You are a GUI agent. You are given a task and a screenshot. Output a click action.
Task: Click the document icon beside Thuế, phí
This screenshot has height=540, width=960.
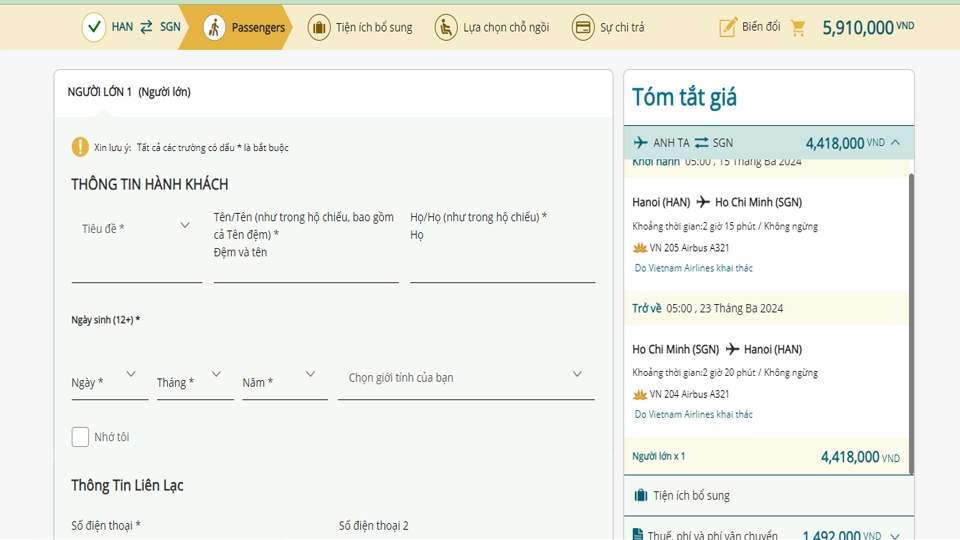click(x=638, y=534)
